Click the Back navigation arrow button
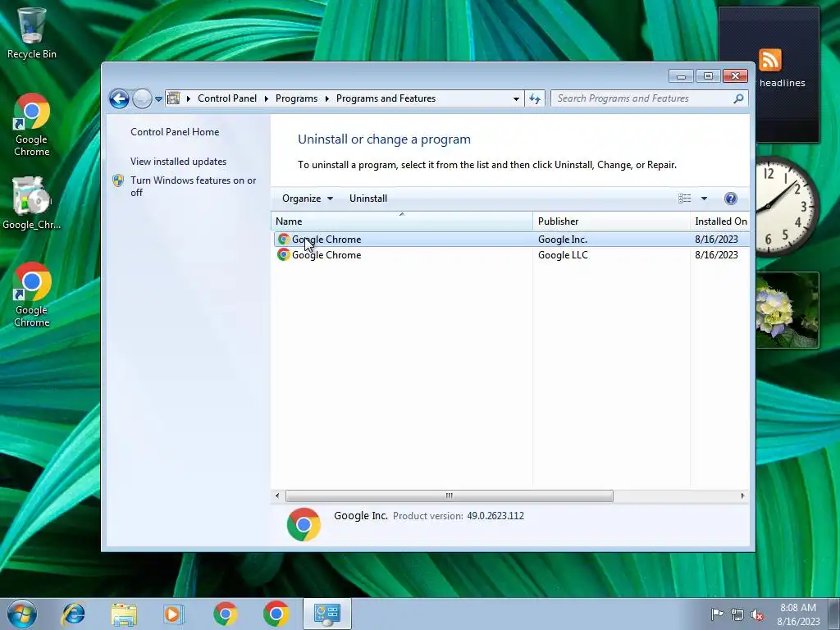 [119, 98]
